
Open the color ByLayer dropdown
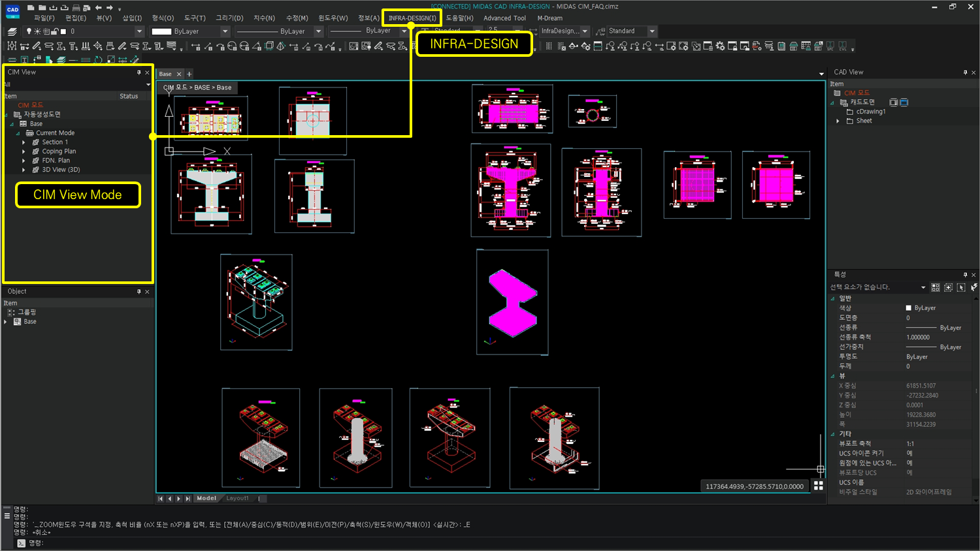pos(225,31)
